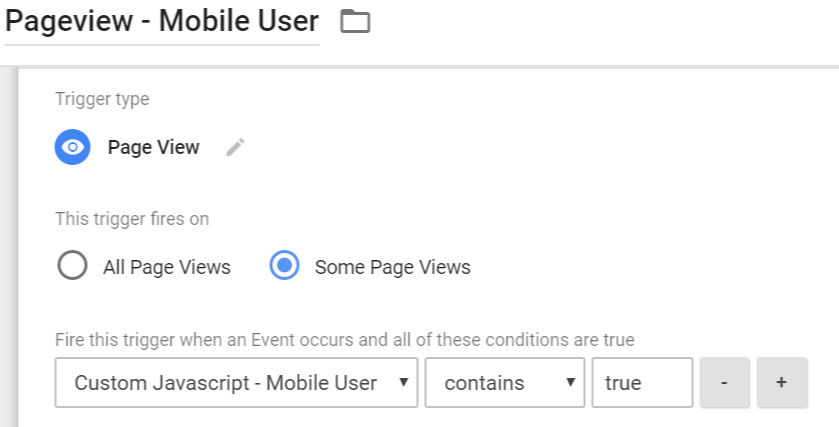Click the "Pageview - Mobile User" trigger name field
This screenshot has height=427, width=839.
tap(162, 21)
